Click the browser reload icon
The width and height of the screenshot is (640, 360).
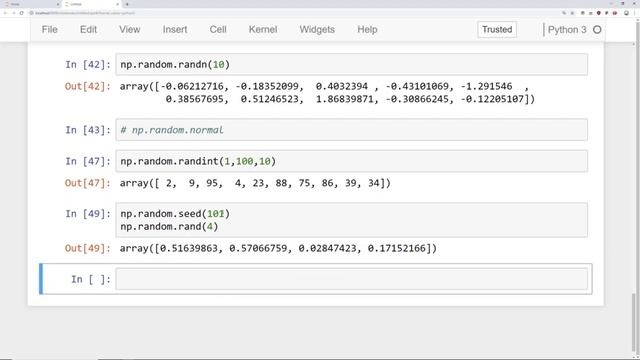[x=22, y=13]
